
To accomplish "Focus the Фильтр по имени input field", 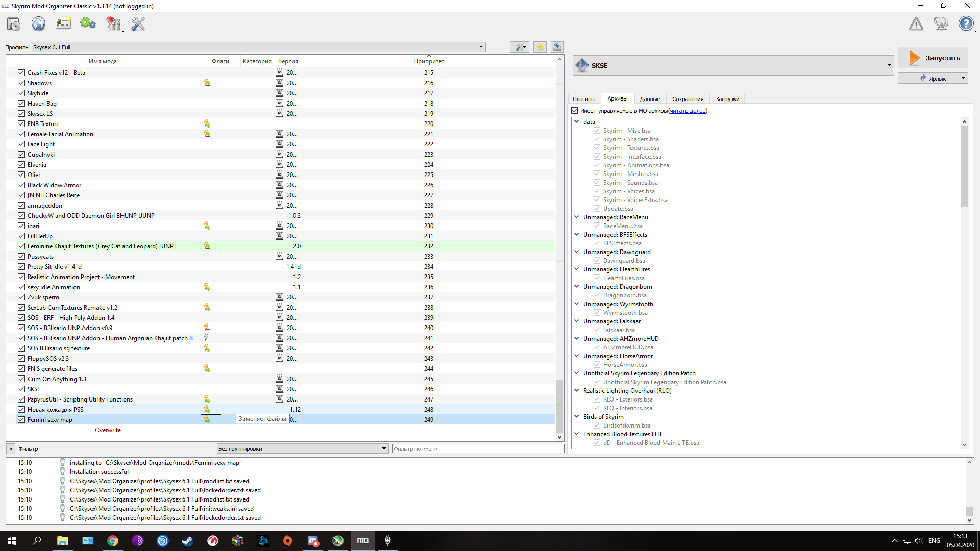I will pyautogui.click(x=478, y=449).
